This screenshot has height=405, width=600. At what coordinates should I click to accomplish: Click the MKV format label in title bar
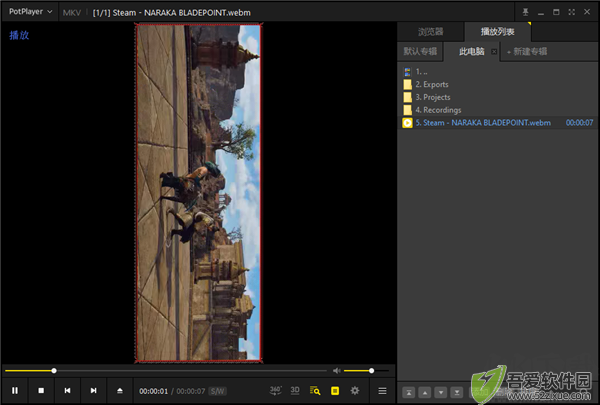click(x=72, y=13)
